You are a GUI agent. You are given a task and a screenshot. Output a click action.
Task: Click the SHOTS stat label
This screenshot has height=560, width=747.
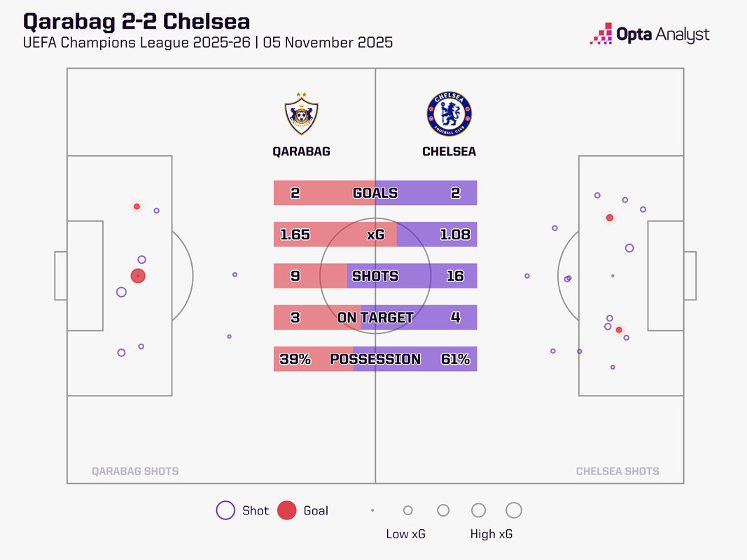(375, 276)
